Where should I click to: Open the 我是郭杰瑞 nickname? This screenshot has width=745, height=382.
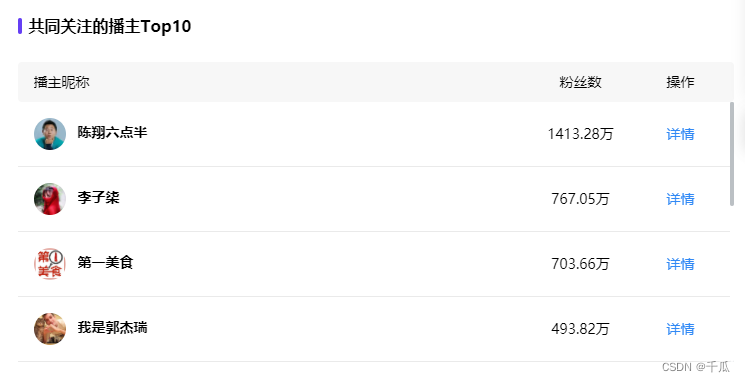[x=113, y=327]
